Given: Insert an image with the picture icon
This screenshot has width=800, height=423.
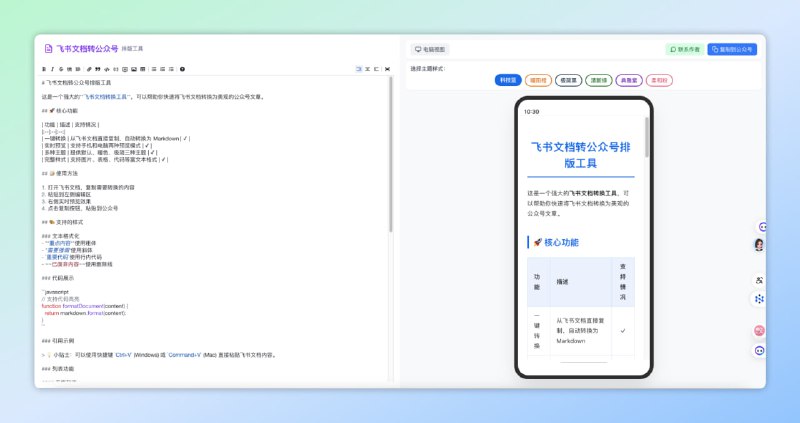Looking at the screenshot, I should pos(134,69).
